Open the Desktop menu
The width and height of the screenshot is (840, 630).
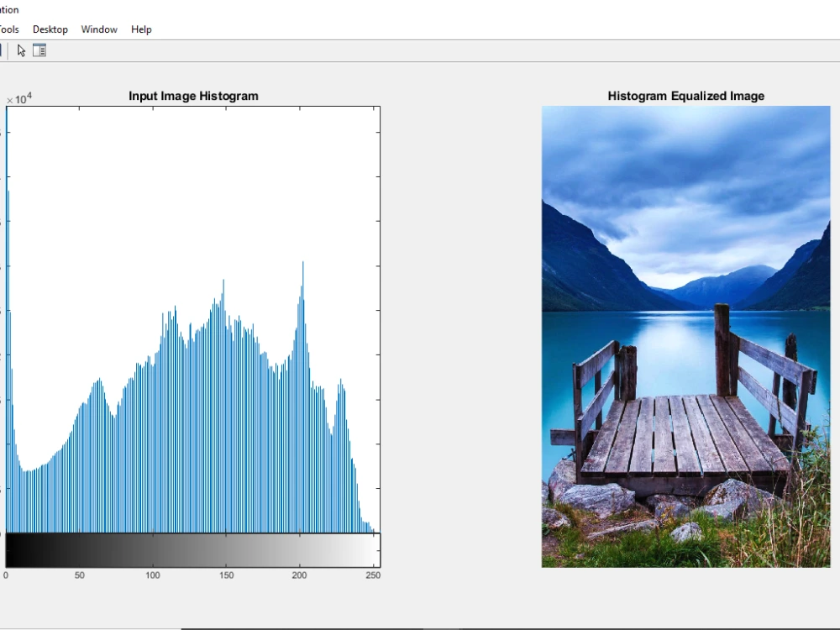point(50,29)
